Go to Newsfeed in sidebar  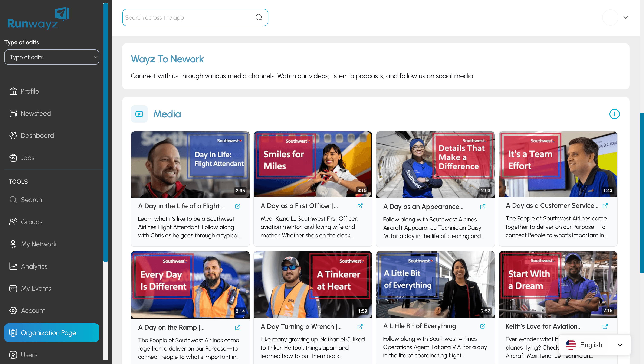52,113
